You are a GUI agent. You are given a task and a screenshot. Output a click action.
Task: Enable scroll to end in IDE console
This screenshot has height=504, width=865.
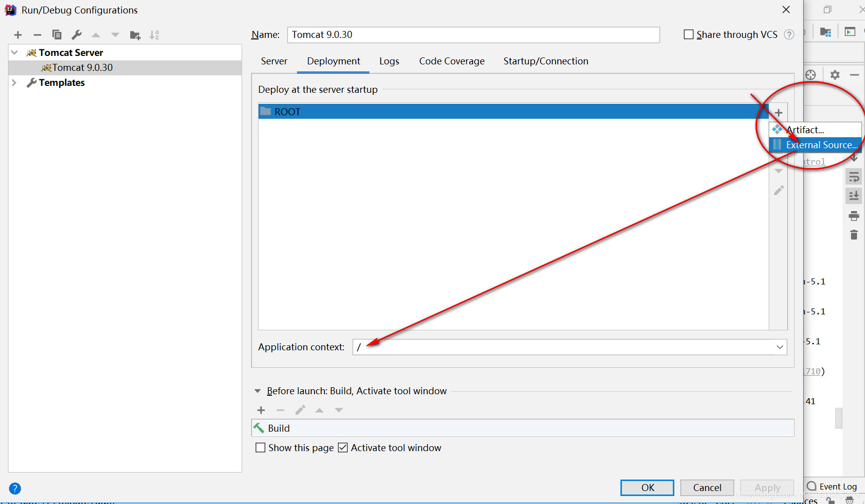click(x=854, y=196)
